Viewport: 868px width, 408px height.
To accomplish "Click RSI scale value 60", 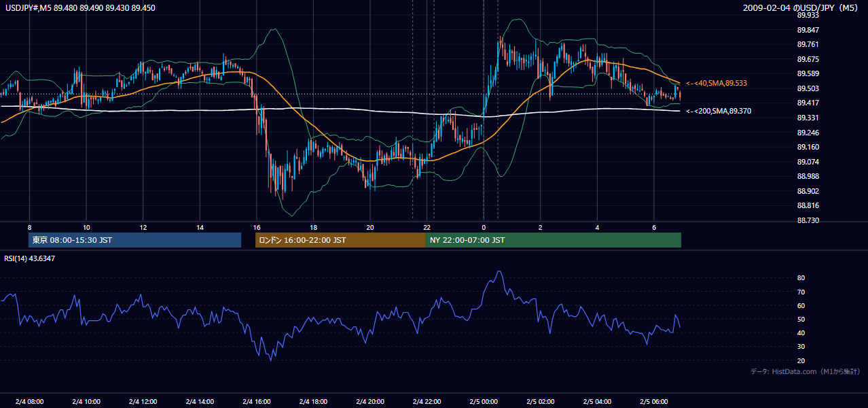I will pyautogui.click(x=801, y=305).
